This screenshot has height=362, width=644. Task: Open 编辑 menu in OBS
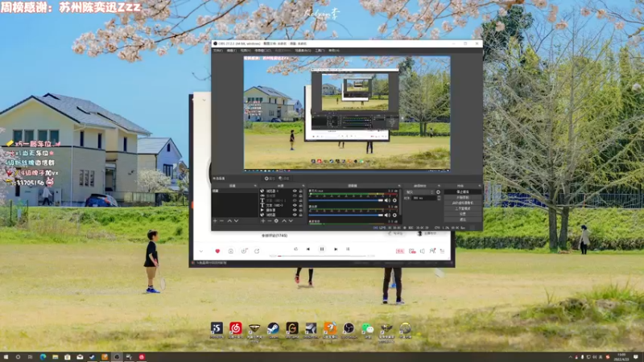232,51
